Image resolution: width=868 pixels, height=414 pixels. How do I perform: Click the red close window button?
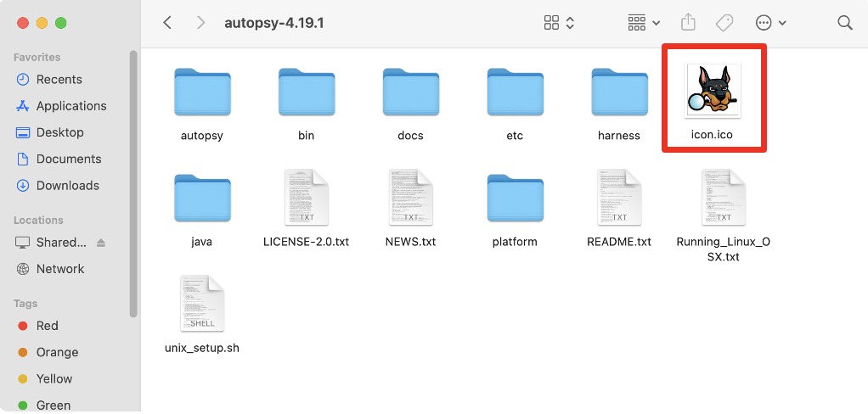[23, 23]
